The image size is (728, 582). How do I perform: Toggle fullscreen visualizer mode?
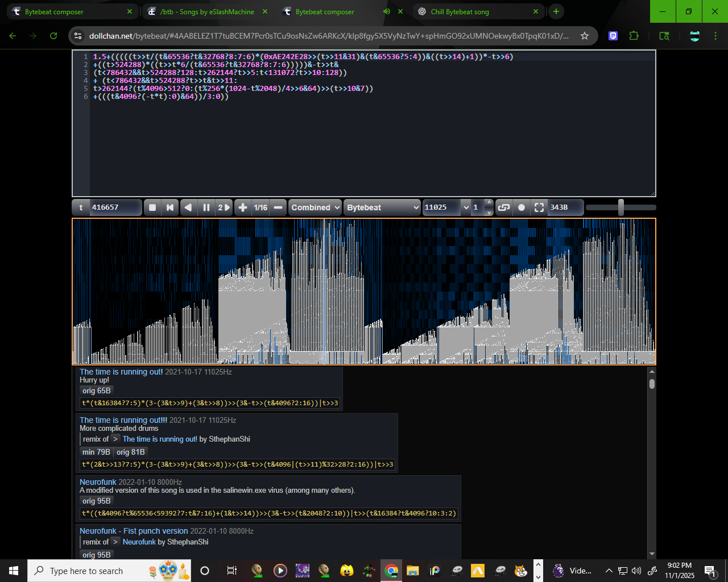[x=539, y=207]
